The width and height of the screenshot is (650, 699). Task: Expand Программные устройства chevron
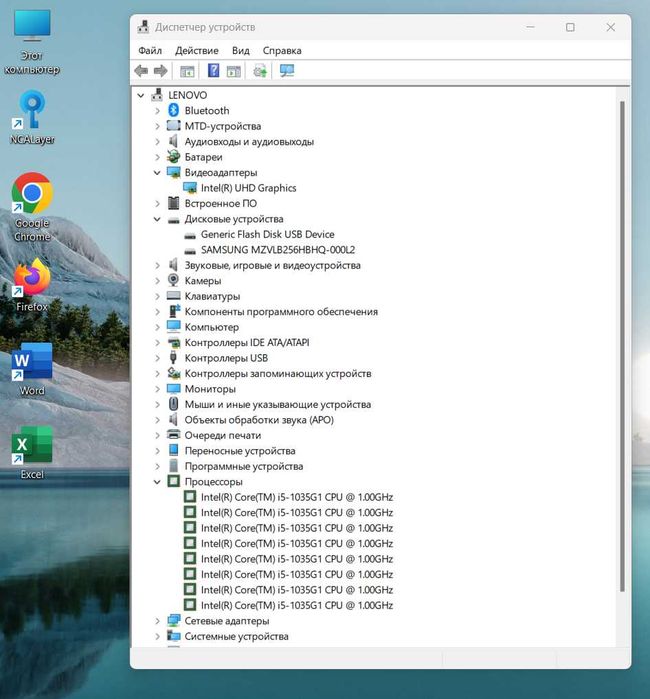click(157, 466)
